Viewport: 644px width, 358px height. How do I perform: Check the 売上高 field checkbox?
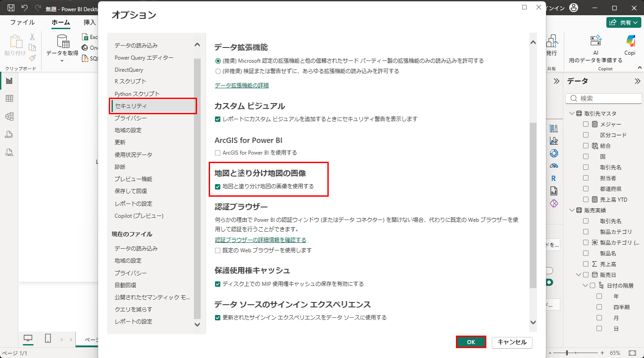point(586,264)
